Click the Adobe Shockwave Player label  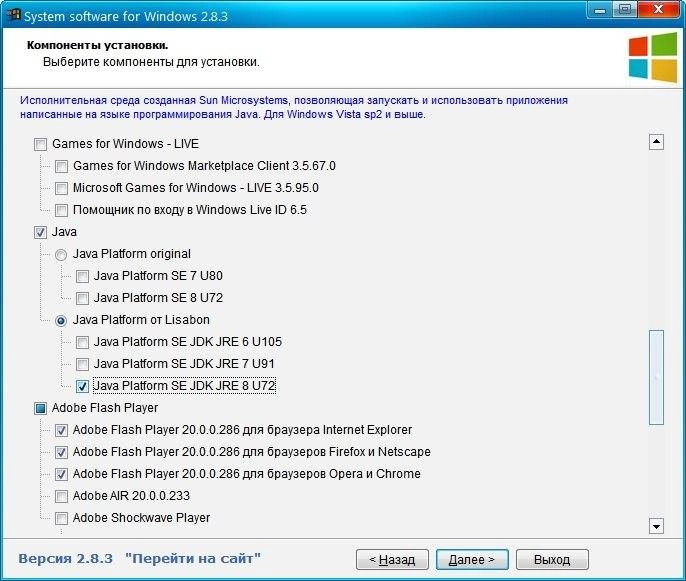(141, 518)
